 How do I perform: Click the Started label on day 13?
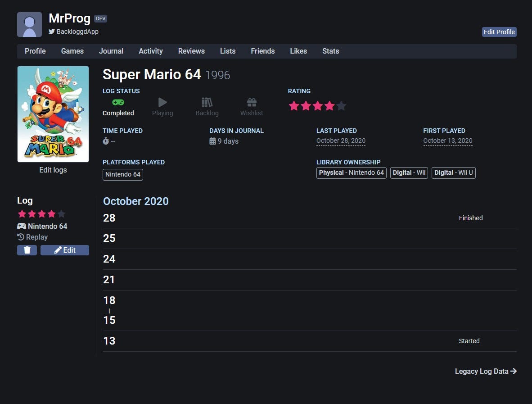(x=469, y=341)
